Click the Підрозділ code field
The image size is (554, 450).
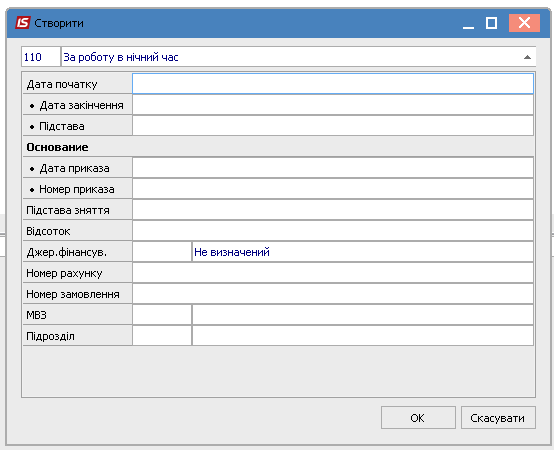click(x=162, y=336)
